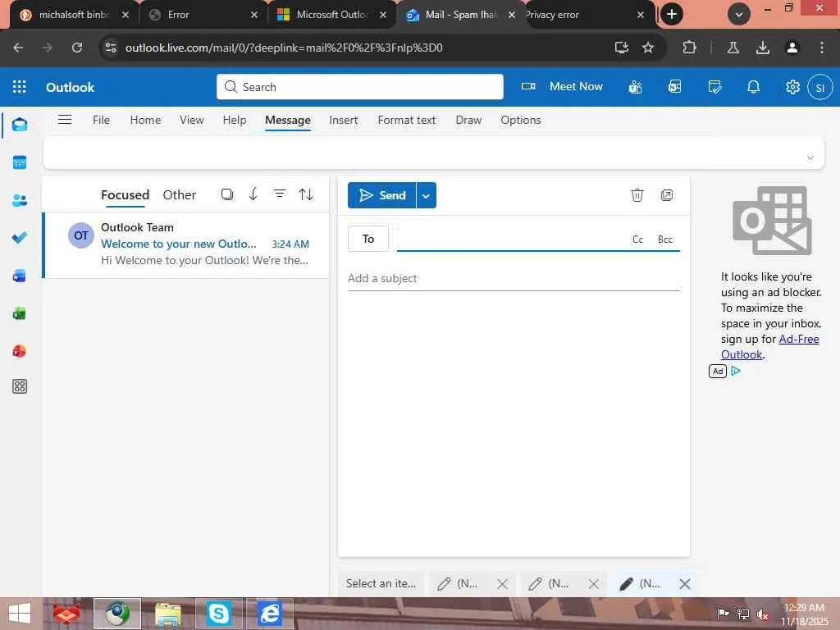Expand the collapsed ribbon chevron
Screen dimensions: 840x630
click(810, 157)
